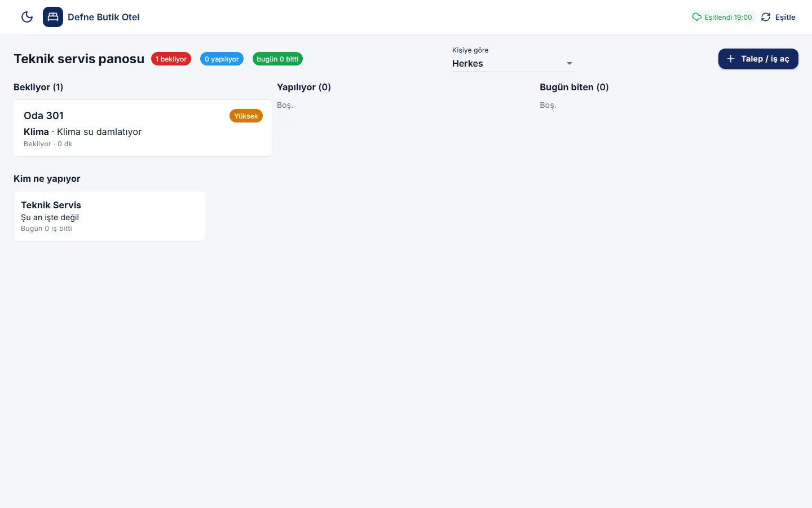The width and height of the screenshot is (812, 508).
Task: Click the Bekliyor (1) column header
Action: point(38,87)
